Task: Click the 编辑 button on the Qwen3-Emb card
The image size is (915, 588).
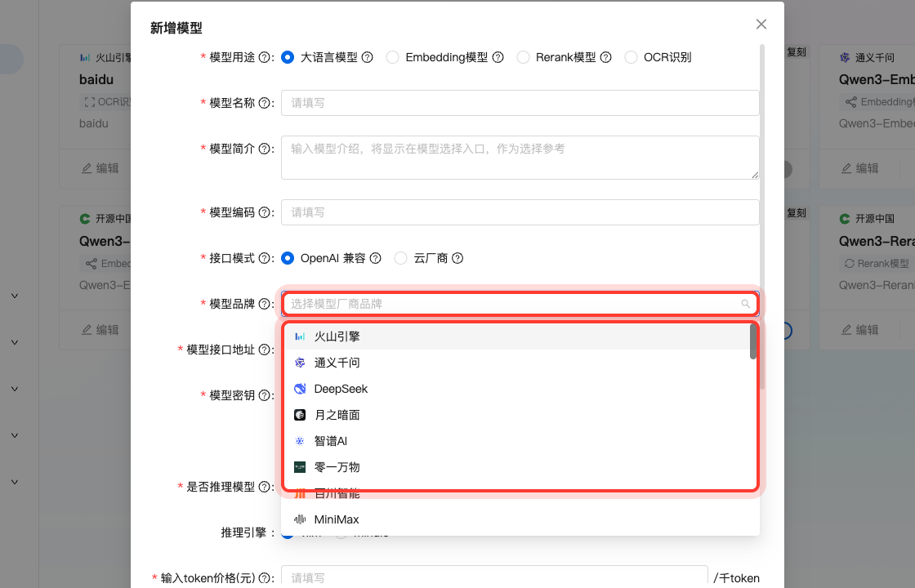Action: pos(861,167)
